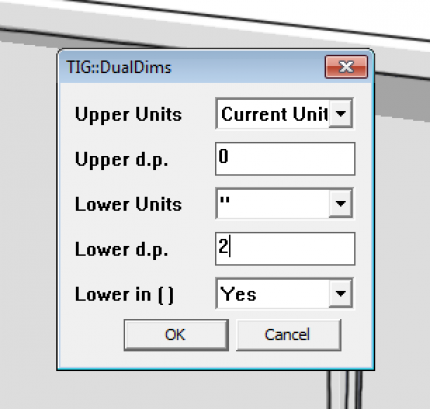Click the gray model surface left of dialog
The height and width of the screenshot is (409, 430).
pyautogui.click(x=27, y=217)
